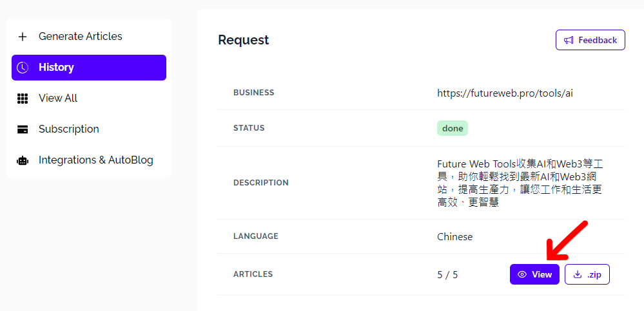This screenshot has height=311, width=644.
Task: Click the Chinese language value
Action: [x=454, y=236]
